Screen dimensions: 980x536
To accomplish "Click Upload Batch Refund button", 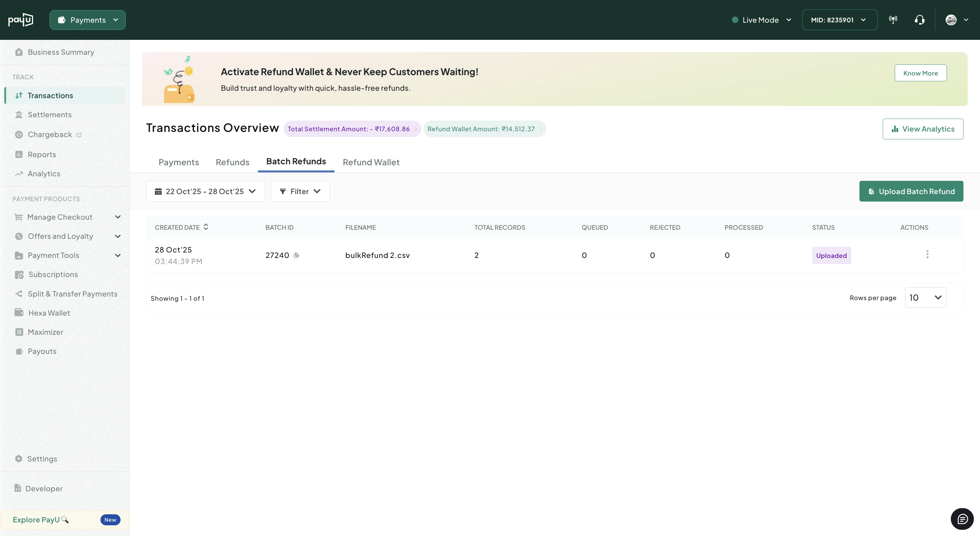I will pyautogui.click(x=911, y=191).
